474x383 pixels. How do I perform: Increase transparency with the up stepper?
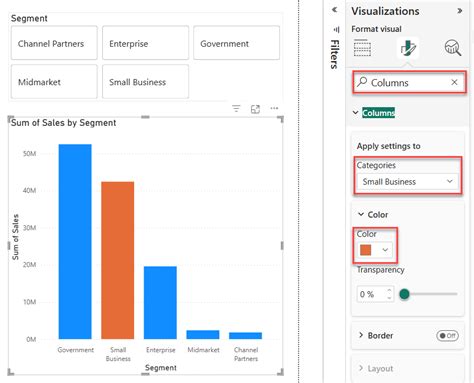[389, 291]
